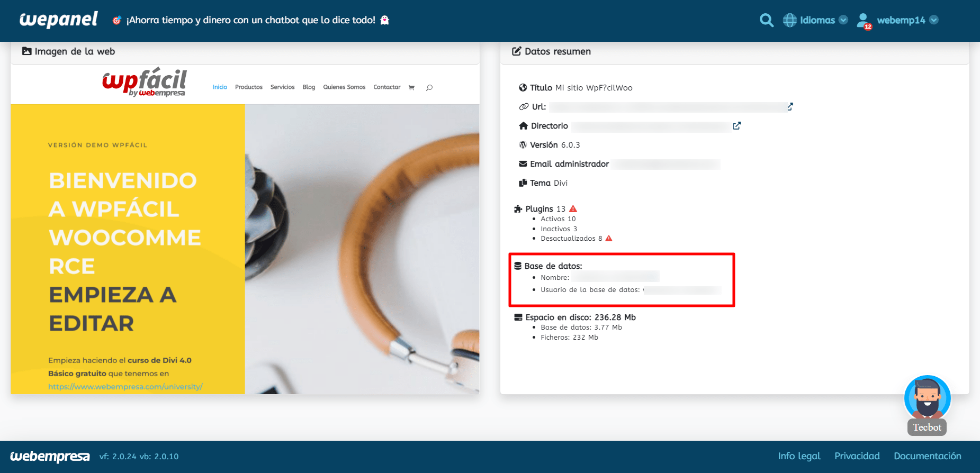
Task: Open the Privacidad footer link
Action: [x=857, y=456]
